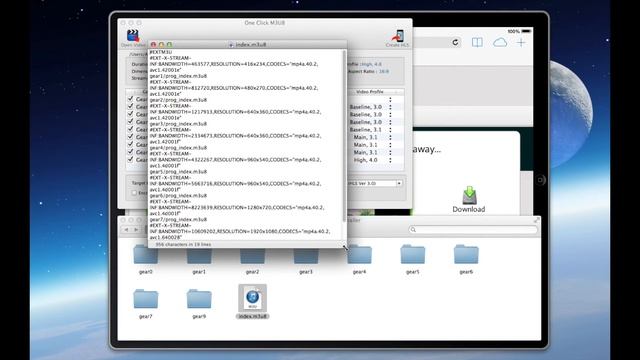Click the index.m3u8 file name label in Finder

(253, 316)
